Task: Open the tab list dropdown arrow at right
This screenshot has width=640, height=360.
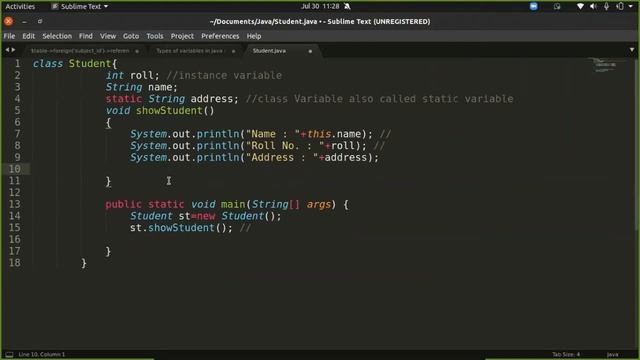Action: point(632,50)
